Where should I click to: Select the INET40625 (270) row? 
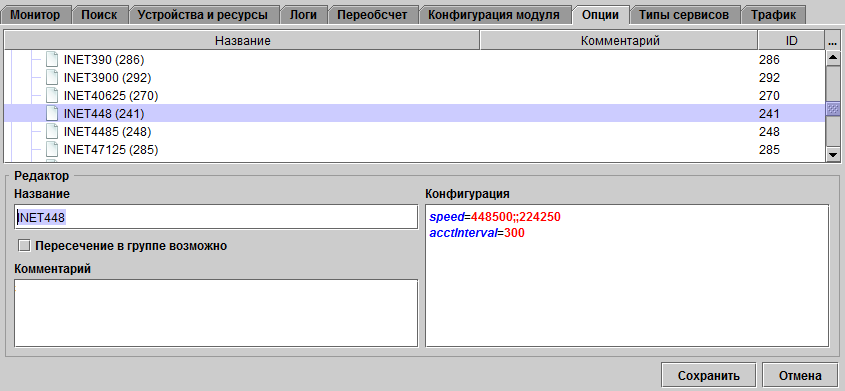click(x=414, y=96)
